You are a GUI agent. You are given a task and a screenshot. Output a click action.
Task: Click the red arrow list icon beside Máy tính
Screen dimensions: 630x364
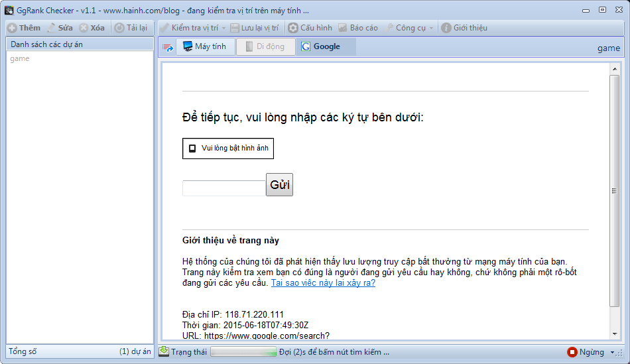[x=168, y=48]
